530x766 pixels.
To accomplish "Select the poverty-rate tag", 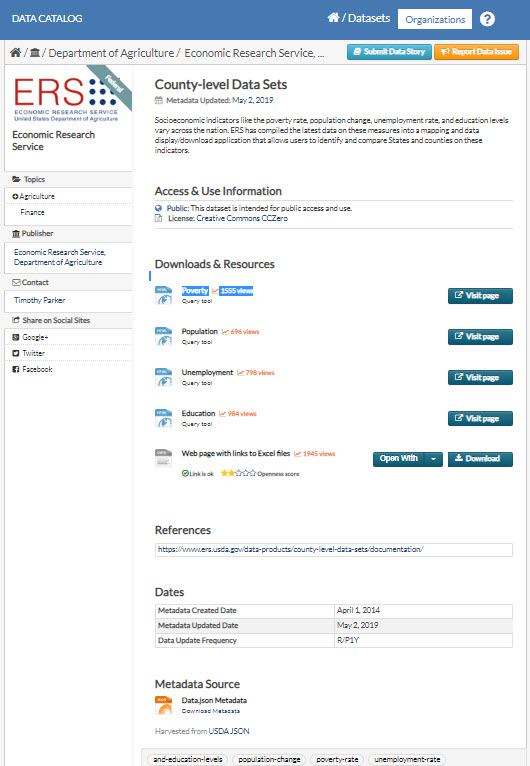I will [x=337, y=759].
